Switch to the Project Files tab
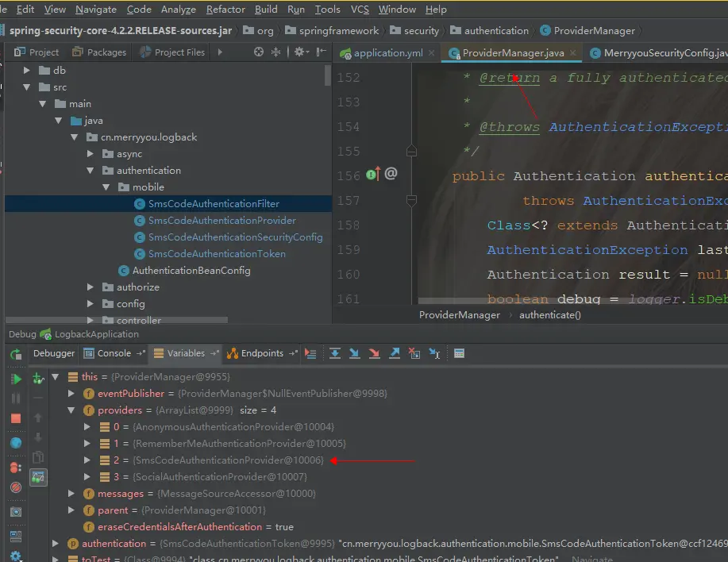Viewport: 728px width, 562px height. click(x=173, y=52)
